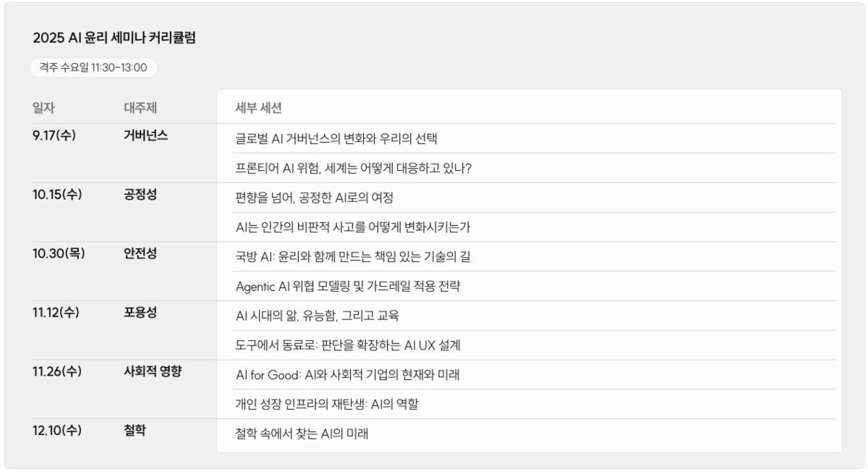Viewport: 868px width, 472px height.
Task: Open the AI는 인간의 비판적 사고 session
Action: click(x=529, y=227)
